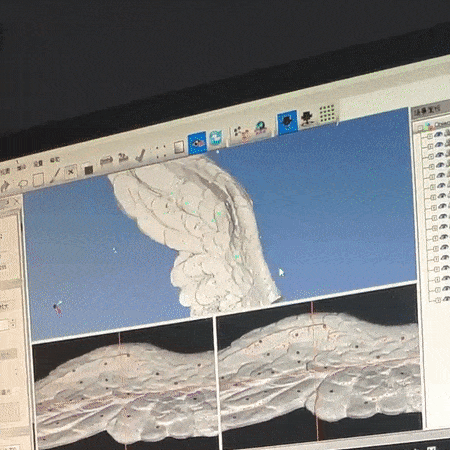The height and width of the screenshot is (450, 450).
Task: Select the curved arrow undo-style tool icon
Action: [x=4, y=186]
